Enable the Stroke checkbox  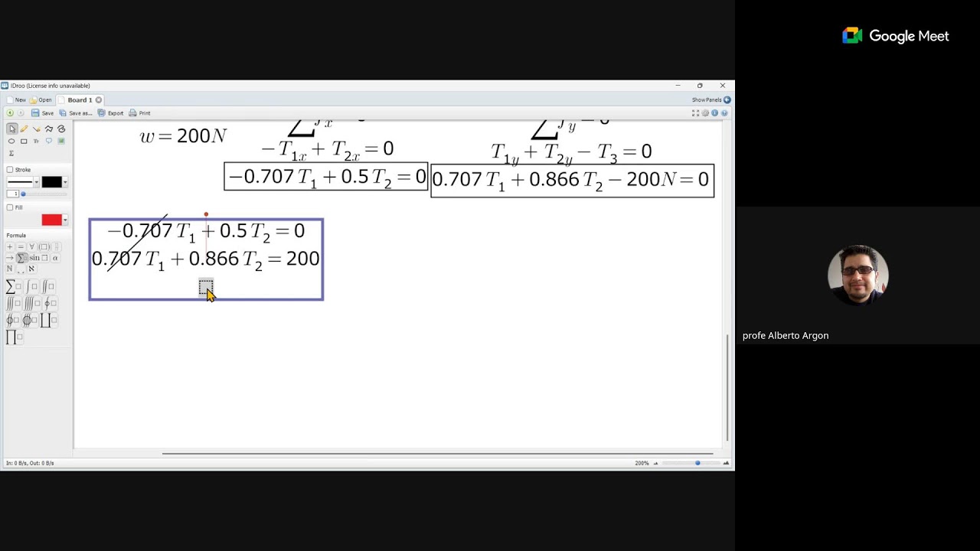pos(9,170)
